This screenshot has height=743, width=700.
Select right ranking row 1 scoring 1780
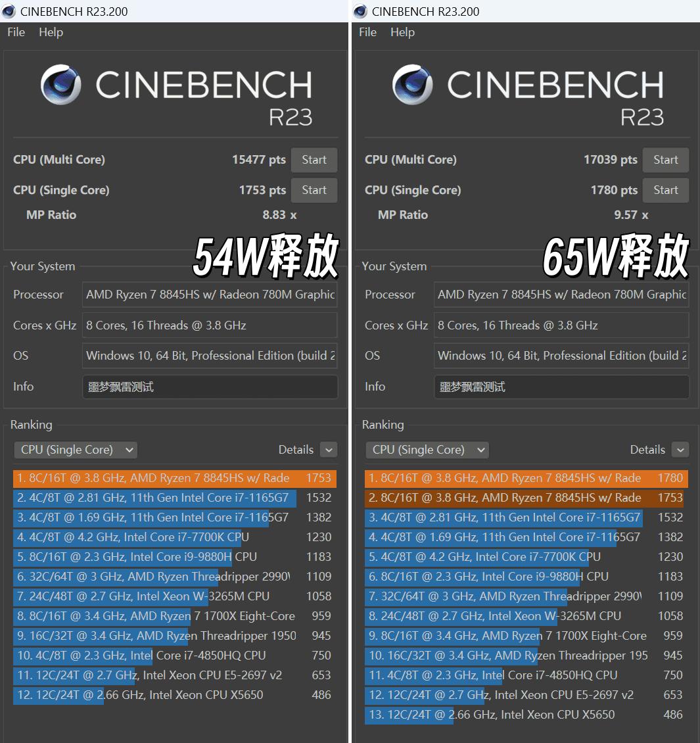point(526,478)
